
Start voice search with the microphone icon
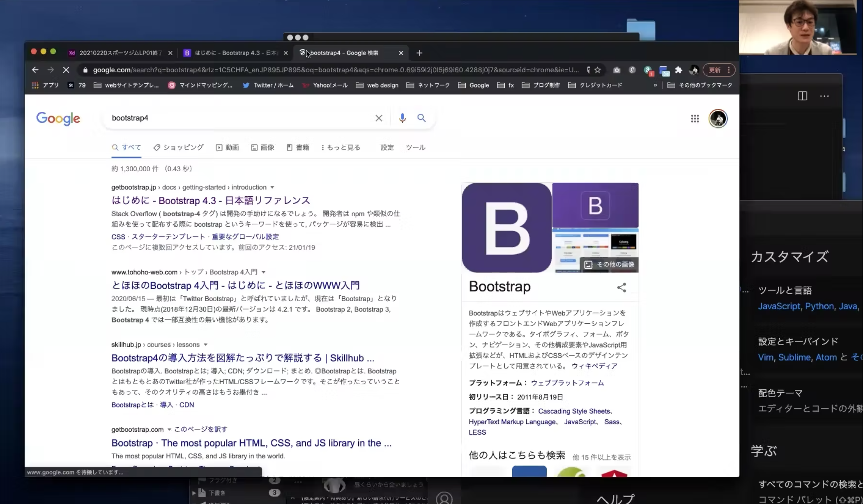pos(403,118)
